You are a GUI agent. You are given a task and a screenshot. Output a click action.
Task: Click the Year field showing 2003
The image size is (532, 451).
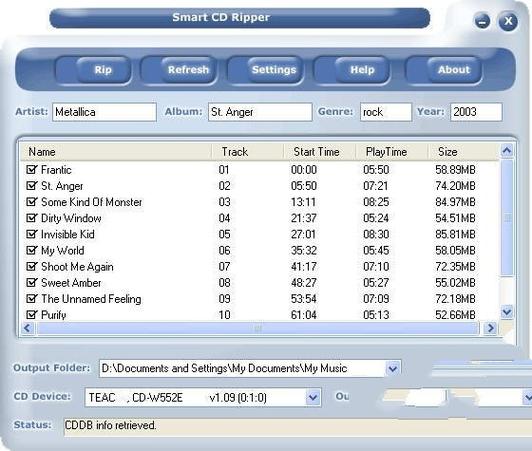[x=476, y=112]
